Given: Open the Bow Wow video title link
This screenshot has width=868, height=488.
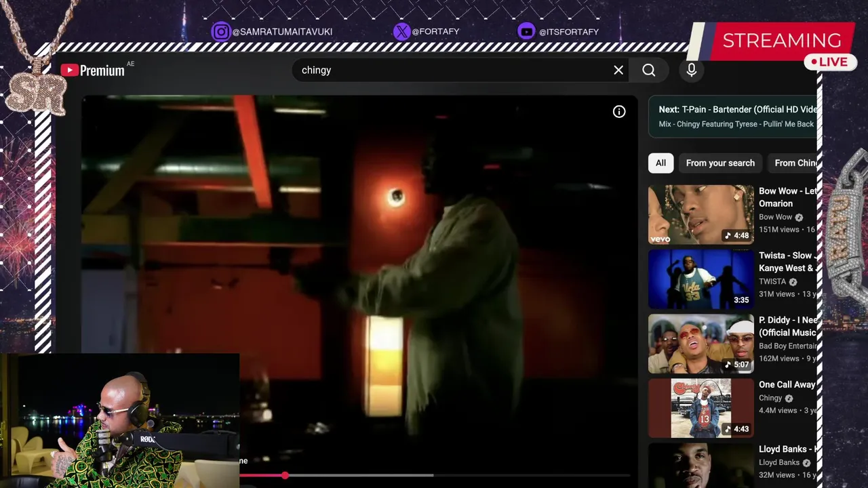Looking at the screenshot, I should (788, 197).
